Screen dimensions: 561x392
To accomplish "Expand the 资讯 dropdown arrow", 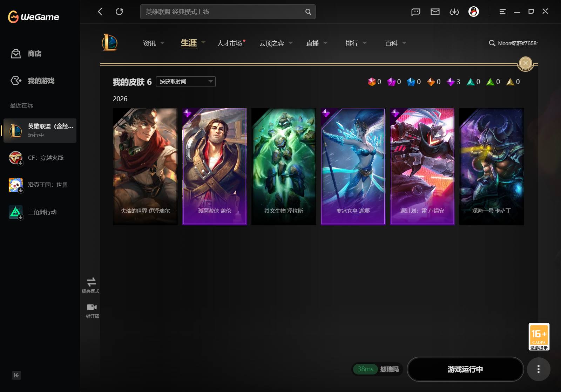I will click(162, 43).
